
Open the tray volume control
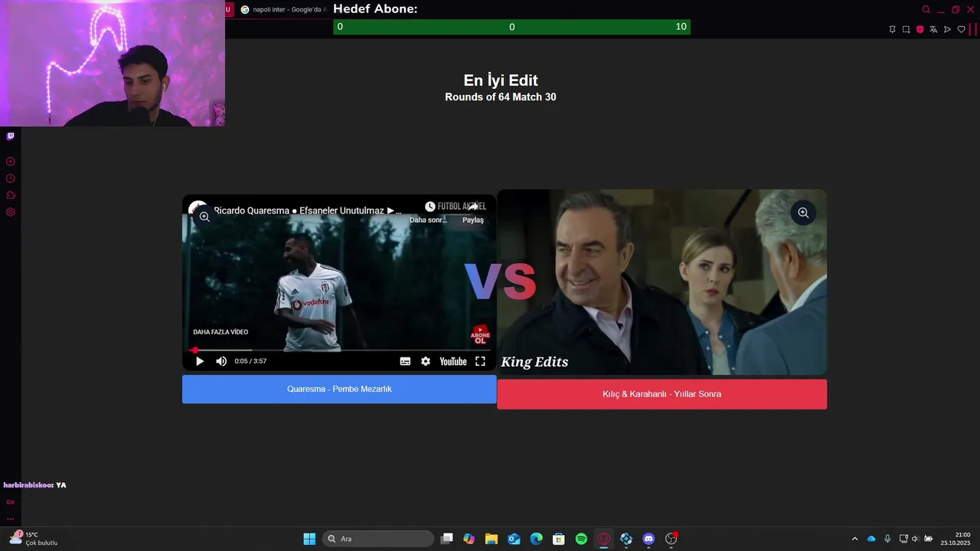(915, 539)
